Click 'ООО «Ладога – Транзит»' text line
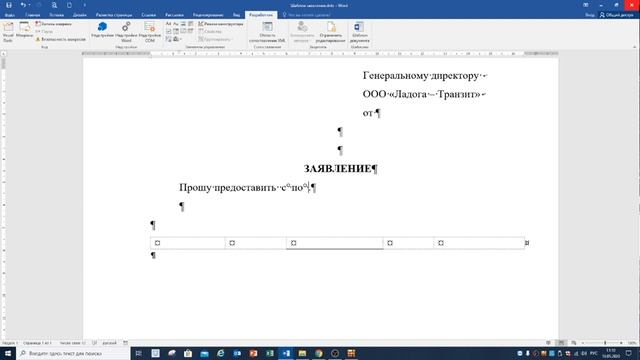Screen dimensions: 640x360 422,94
